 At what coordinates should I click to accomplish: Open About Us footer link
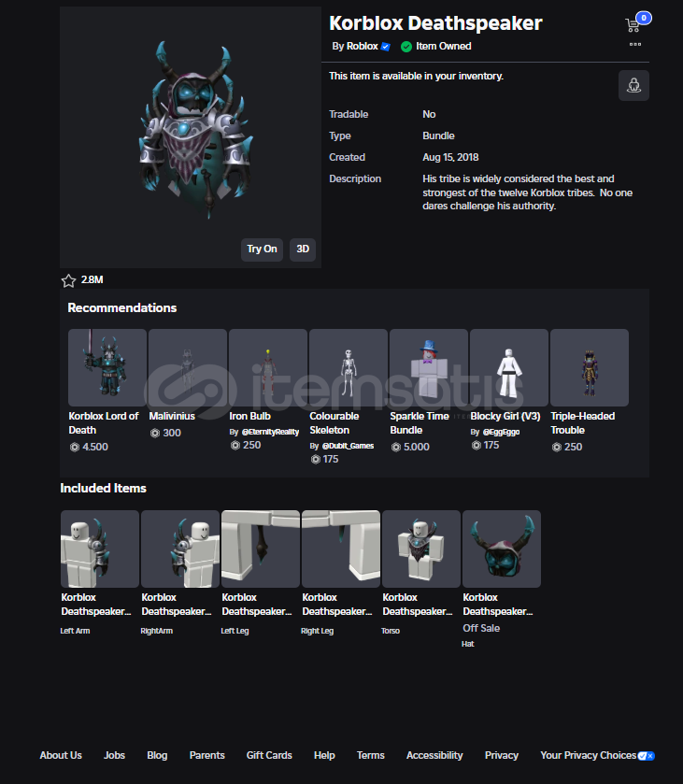tap(61, 756)
